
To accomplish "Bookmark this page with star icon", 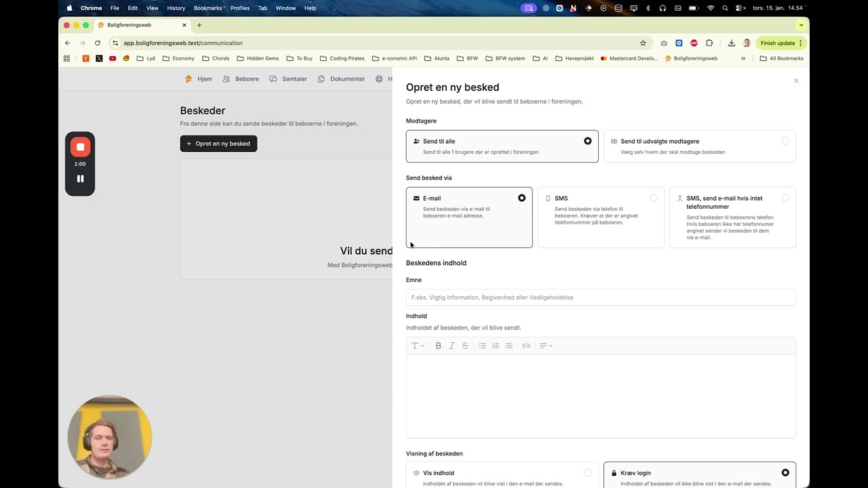I will click(643, 43).
